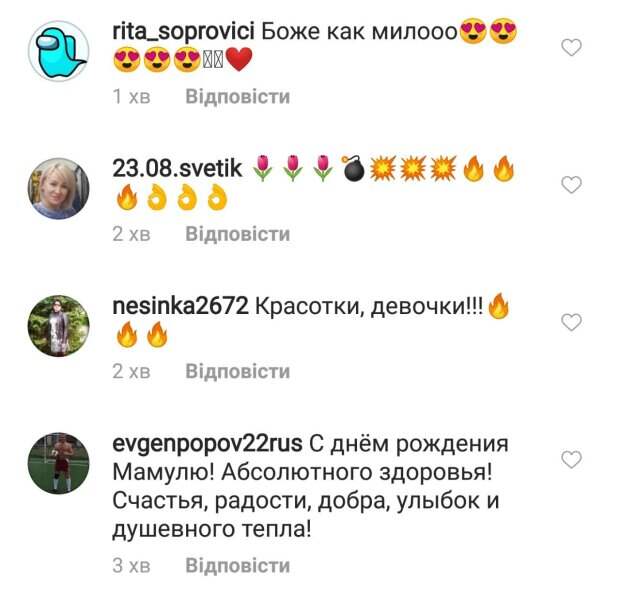This screenshot has width=620, height=613.
Task: Click the '1 хв' timestamp on first comment
Action: [x=131, y=96]
